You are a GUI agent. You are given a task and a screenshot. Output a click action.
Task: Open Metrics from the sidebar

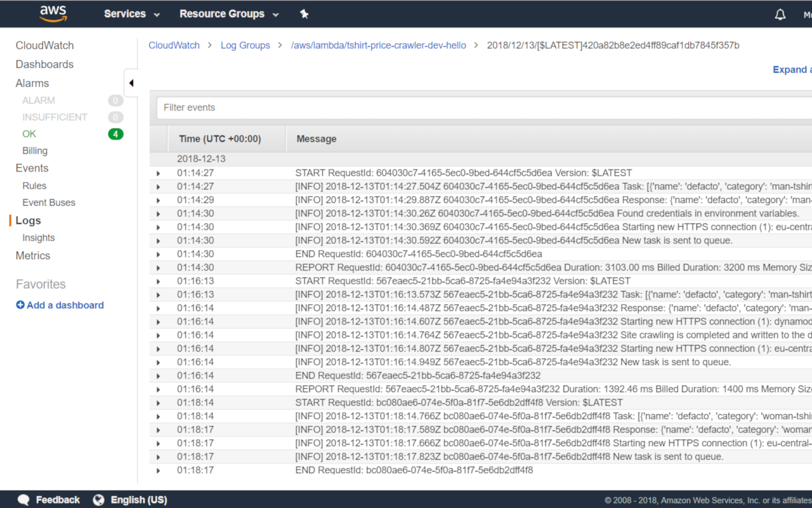coord(32,255)
